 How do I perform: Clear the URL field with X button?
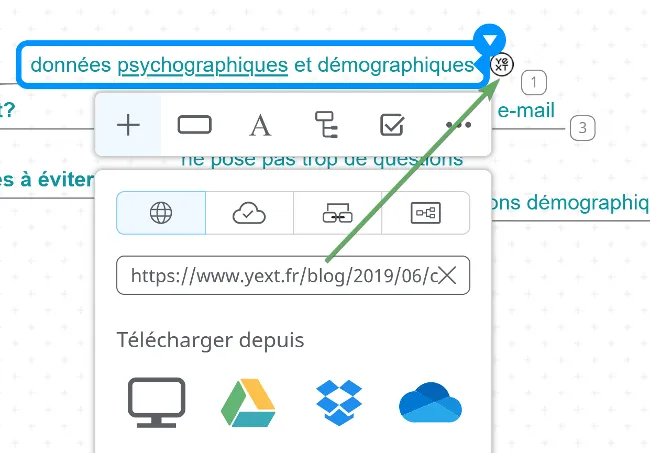tap(448, 275)
